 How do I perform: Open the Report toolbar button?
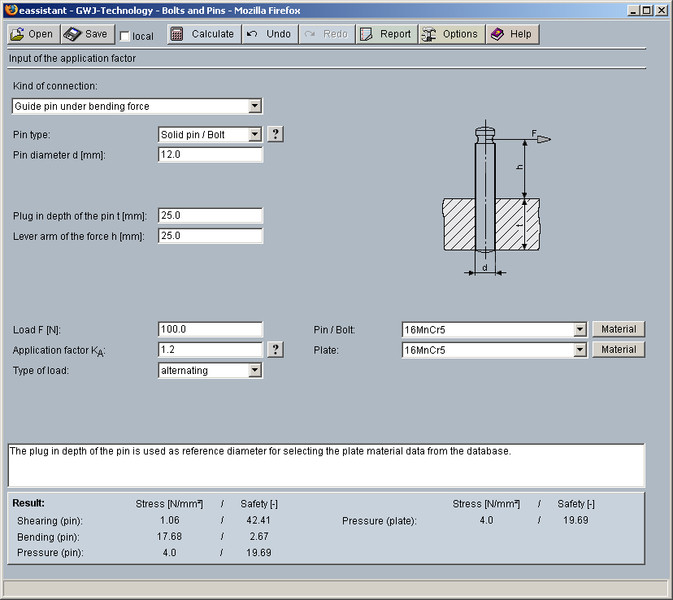click(x=384, y=34)
